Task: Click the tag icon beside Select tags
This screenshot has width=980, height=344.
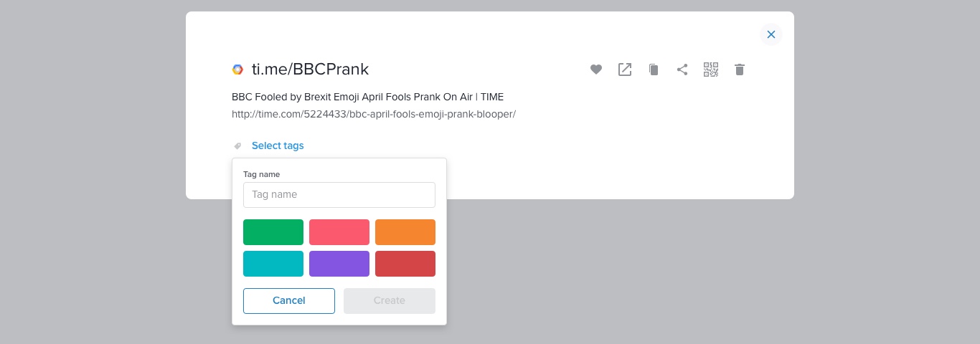Action: [238, 145]
